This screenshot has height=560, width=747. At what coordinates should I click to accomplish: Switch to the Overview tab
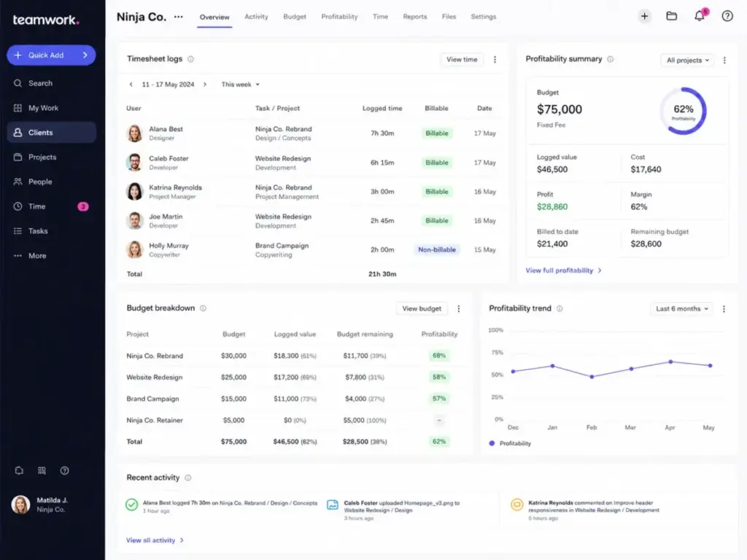pyautogui.click(x=214, y=17)
